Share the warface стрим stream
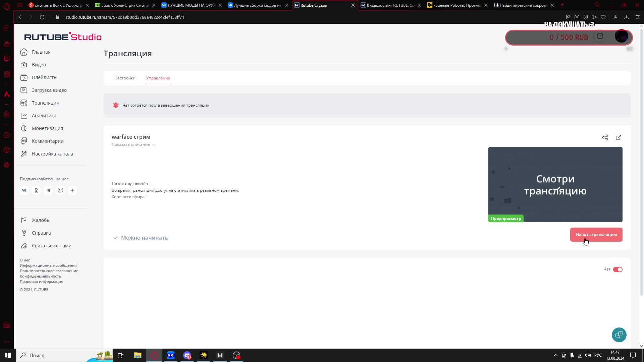644x362 pixels. (x=605, y=137)
